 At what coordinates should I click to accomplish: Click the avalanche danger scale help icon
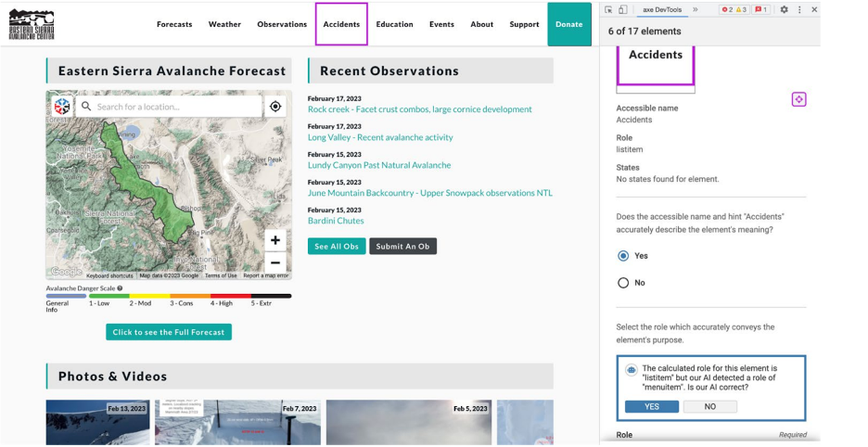[120, 288]
